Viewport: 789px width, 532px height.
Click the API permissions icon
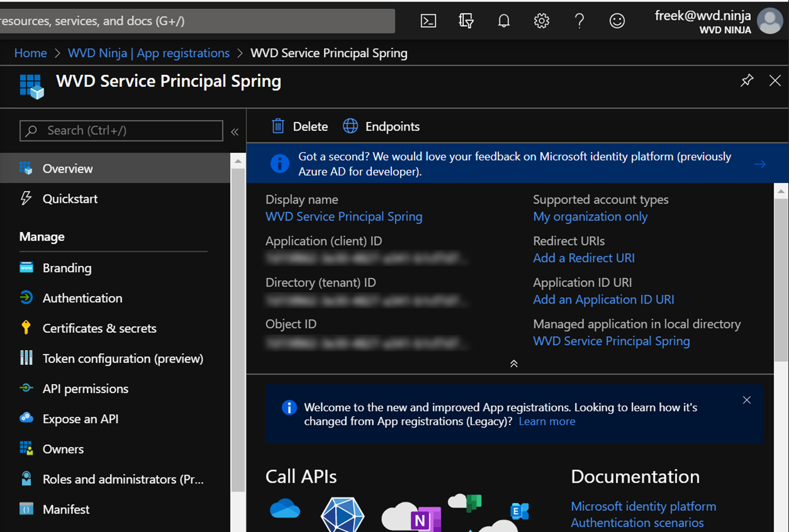26,388
